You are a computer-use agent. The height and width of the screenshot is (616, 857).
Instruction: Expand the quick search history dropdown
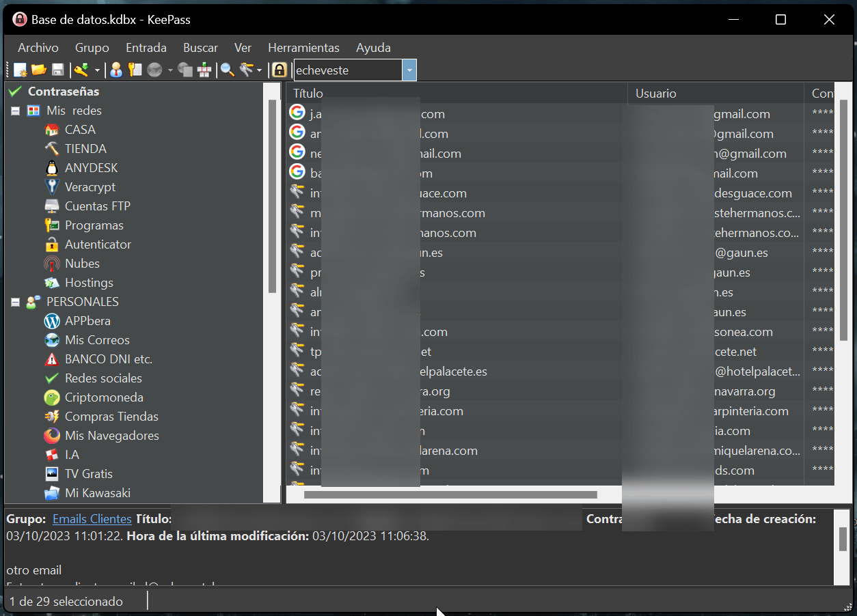(x=409, y=70)
